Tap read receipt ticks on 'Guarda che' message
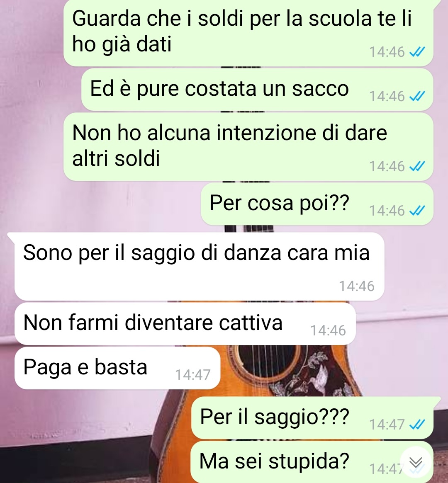The height and width of the screenshot is (483, 448). (417, 52)
